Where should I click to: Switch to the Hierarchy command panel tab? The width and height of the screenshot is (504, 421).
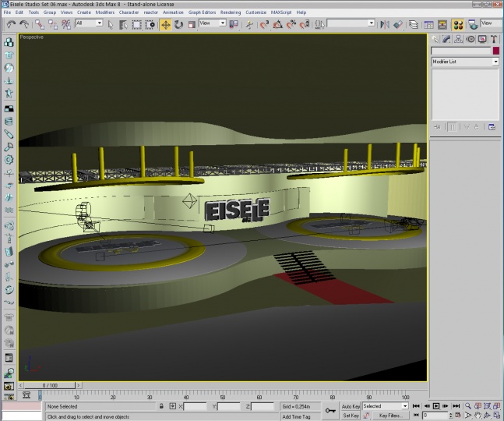(458, 39)
